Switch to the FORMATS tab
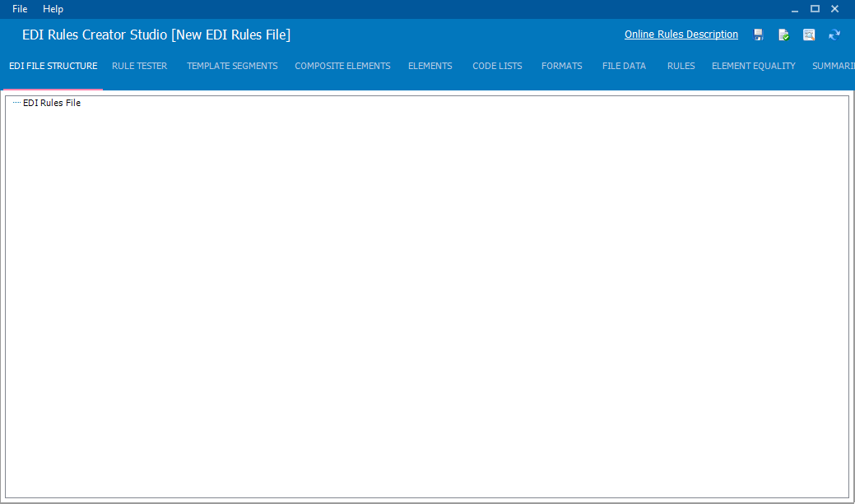This screenshot has width=855, height=504. click(561, 66)
